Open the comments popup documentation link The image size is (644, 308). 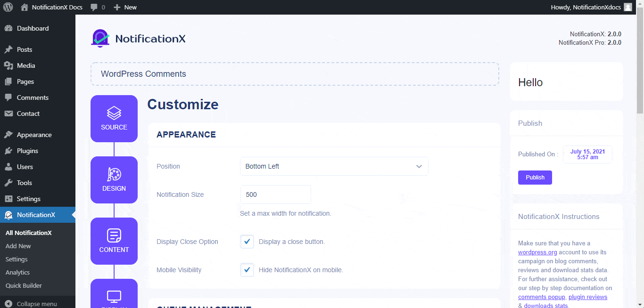541,297
